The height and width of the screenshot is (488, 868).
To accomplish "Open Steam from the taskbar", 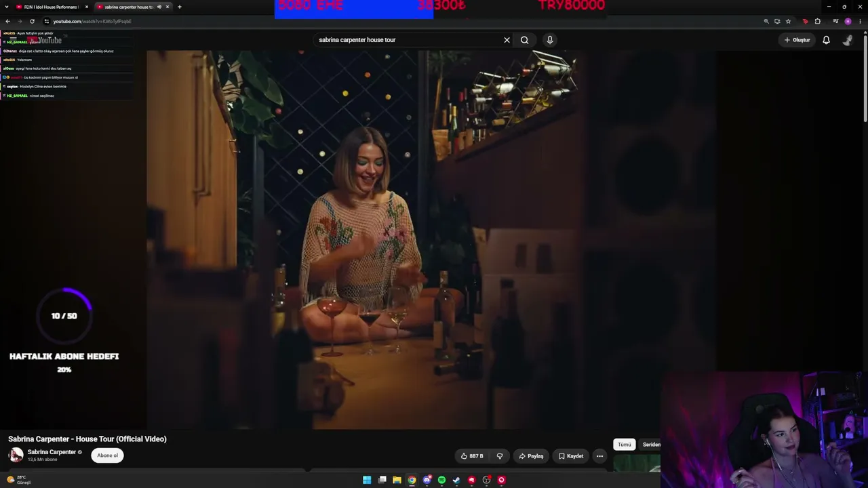I will click(456, 480).
